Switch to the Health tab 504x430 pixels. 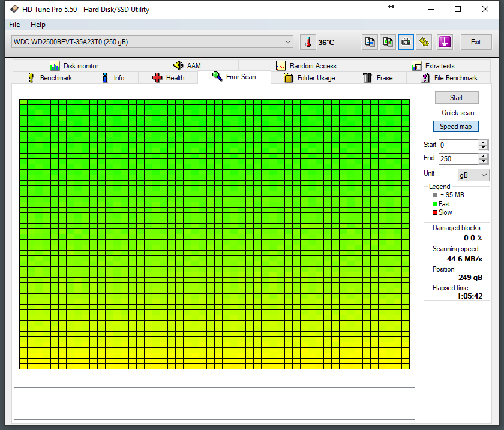click(x=169, y=78)
